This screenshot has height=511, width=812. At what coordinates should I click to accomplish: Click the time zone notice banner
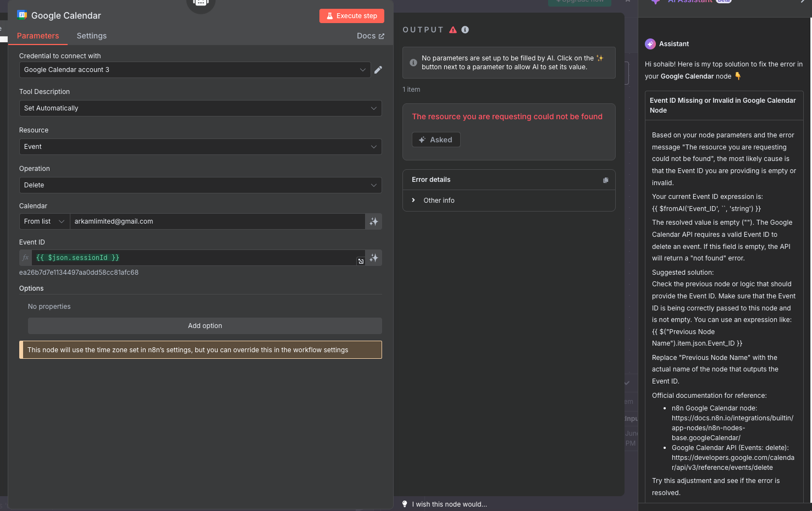[201, 350]
